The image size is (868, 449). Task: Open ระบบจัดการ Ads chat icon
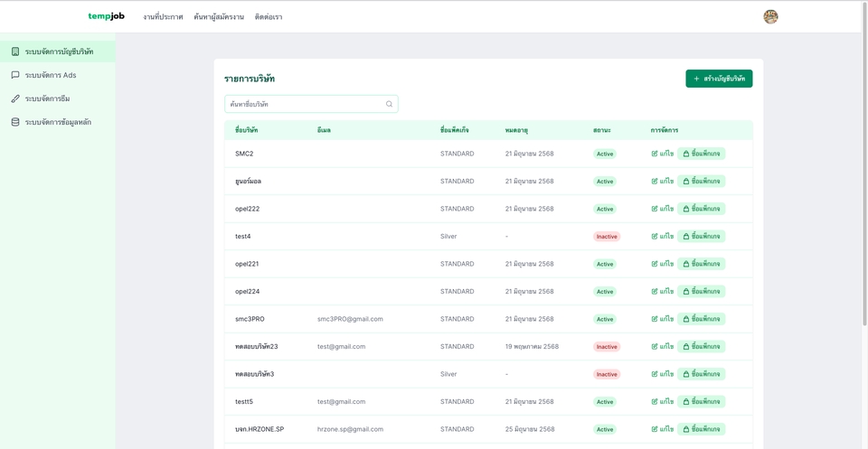pyautogui.click(x=15, y=75)
